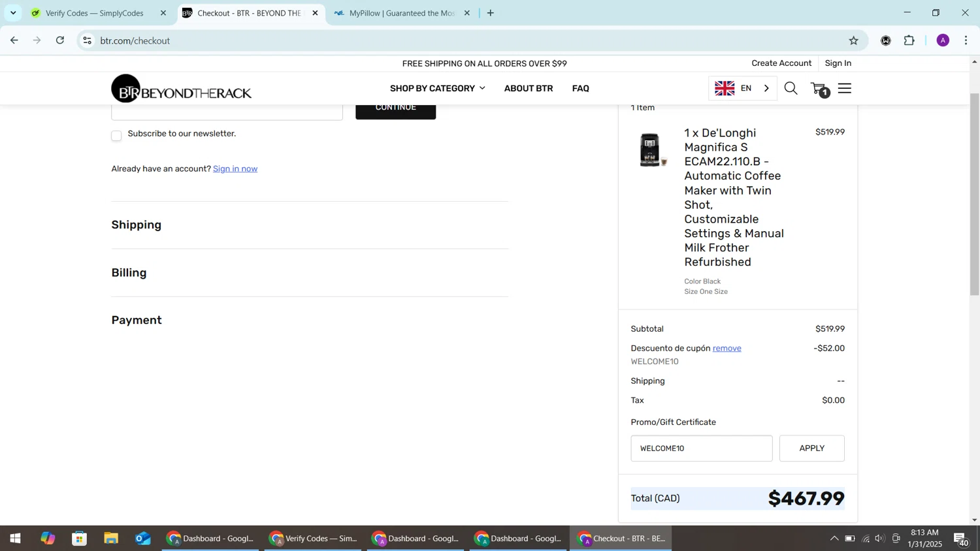Open the first Dashboard Chrome window in the taskbar
This screenshot has width=980, height=551.
coord(210,539)
